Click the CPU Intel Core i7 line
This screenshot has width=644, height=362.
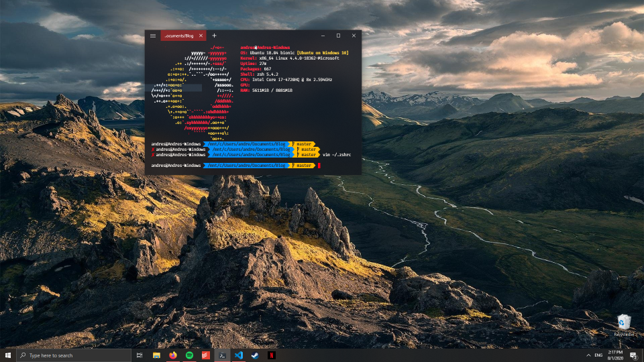point(286,80)
